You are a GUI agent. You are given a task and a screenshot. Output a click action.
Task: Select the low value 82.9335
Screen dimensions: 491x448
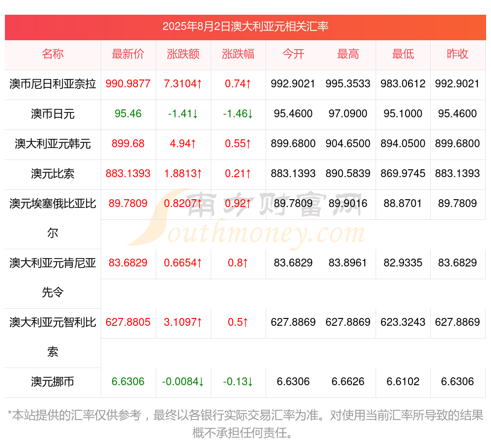click(x=403, y=263)
